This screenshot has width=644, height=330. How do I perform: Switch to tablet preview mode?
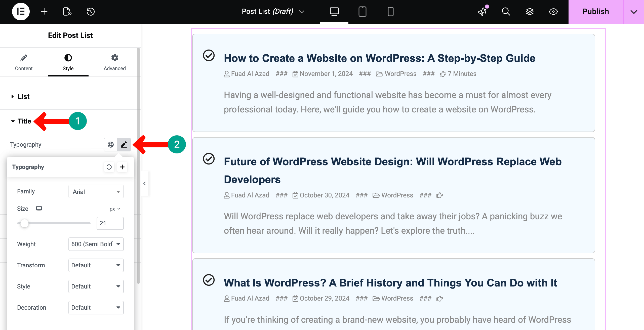pos(362,12)
